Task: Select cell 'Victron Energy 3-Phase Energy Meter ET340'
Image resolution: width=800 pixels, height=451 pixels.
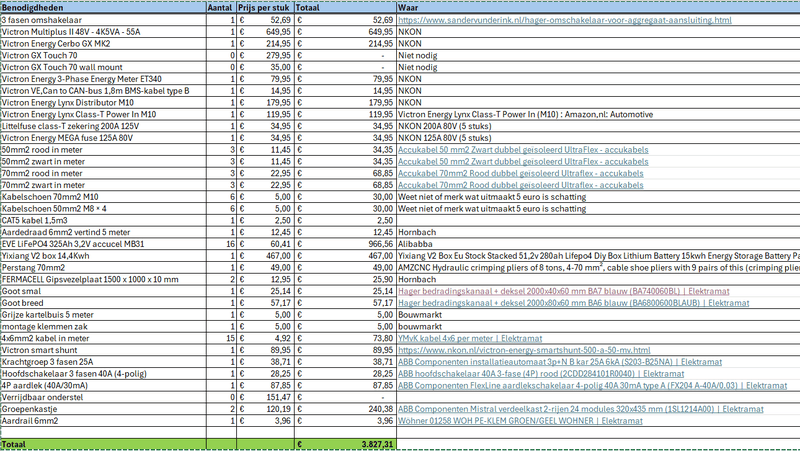Action: pos(104,79)
